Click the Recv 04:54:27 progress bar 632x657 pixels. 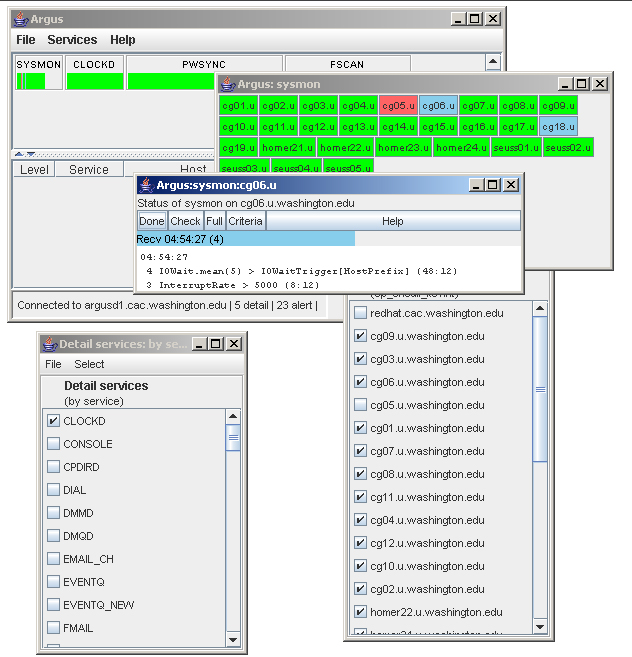245,239
